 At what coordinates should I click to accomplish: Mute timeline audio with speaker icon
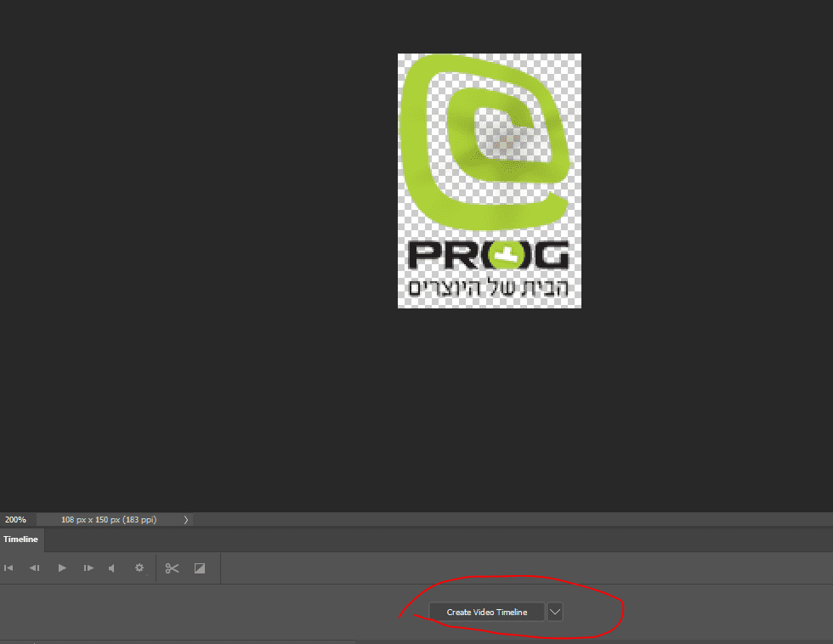[x=111, y=568]
